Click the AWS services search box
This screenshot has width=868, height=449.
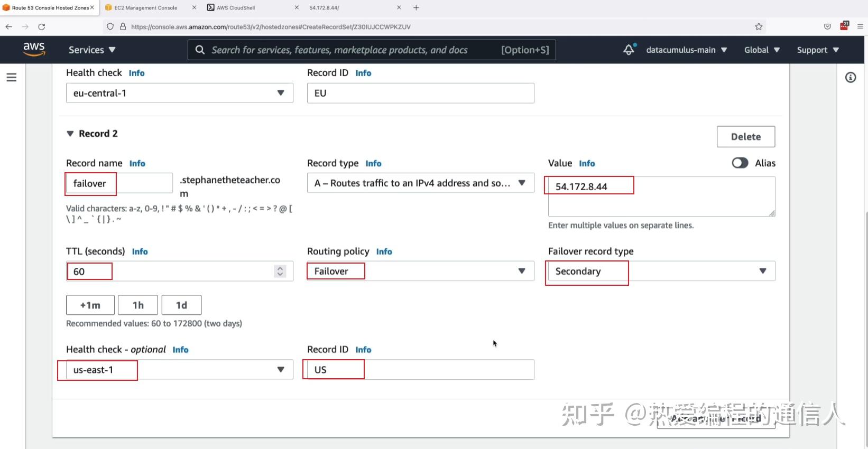(372, 50)
